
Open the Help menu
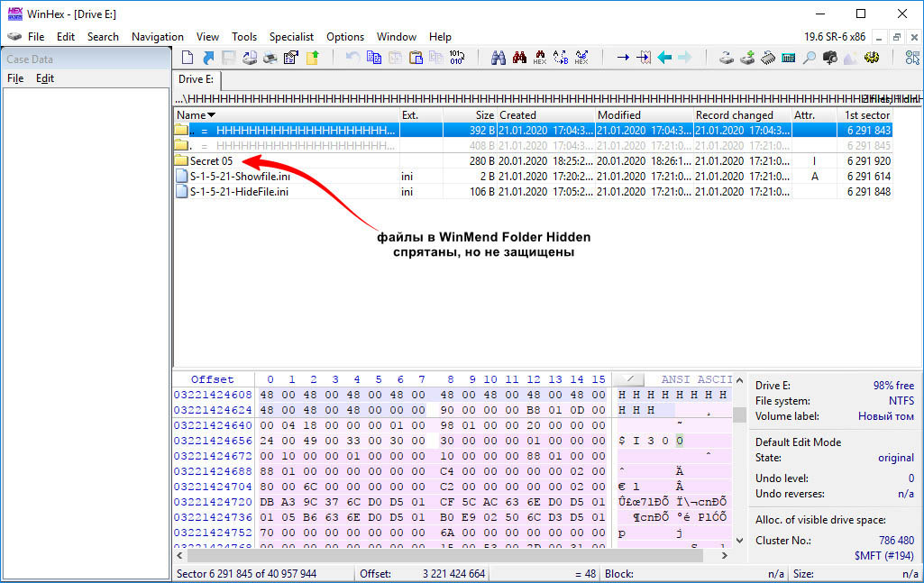click(440, 37)
